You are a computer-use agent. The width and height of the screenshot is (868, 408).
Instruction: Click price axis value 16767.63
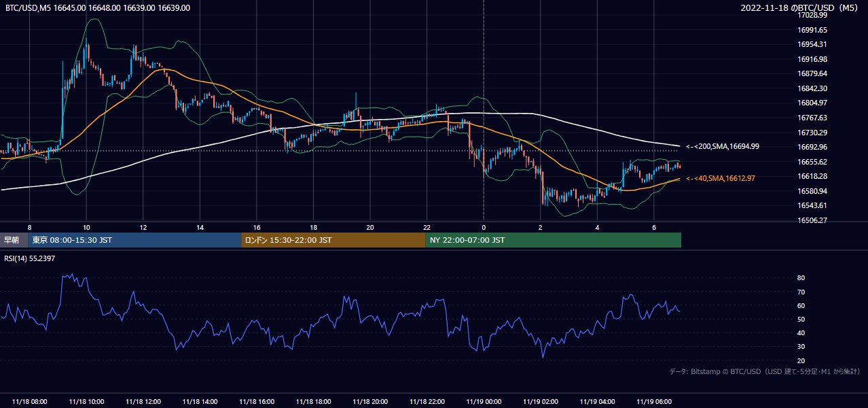click(812, 118)
